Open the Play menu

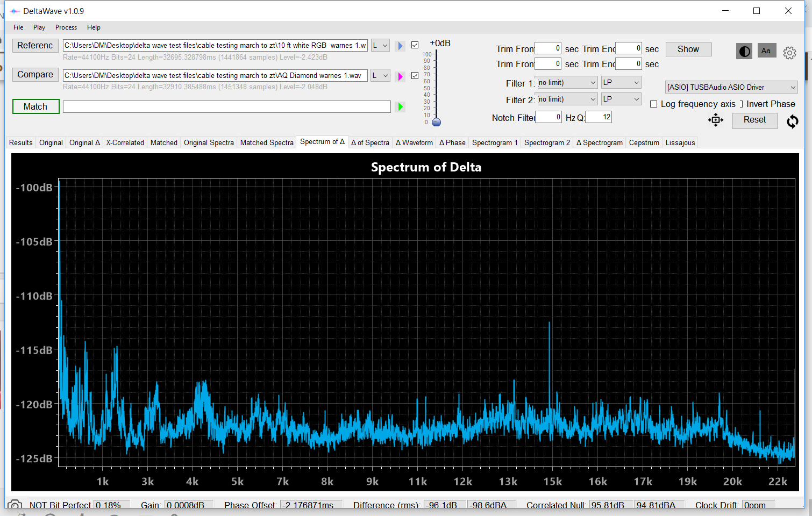(39, 27)
